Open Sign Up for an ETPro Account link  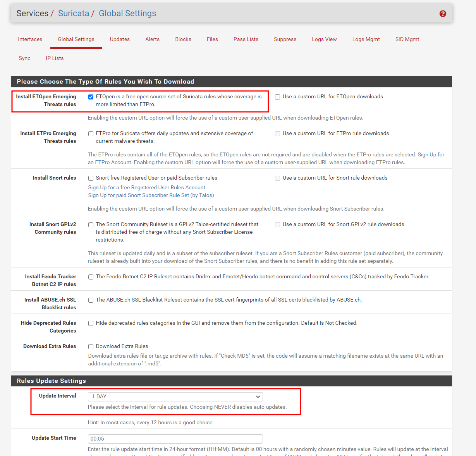pos(266,158)
